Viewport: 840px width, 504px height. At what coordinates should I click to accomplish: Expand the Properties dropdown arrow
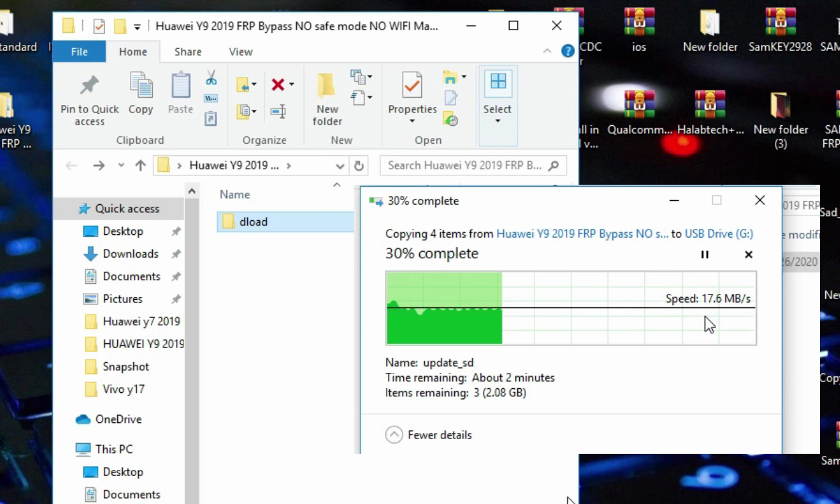pyautogui.click(x=412, y=121)
